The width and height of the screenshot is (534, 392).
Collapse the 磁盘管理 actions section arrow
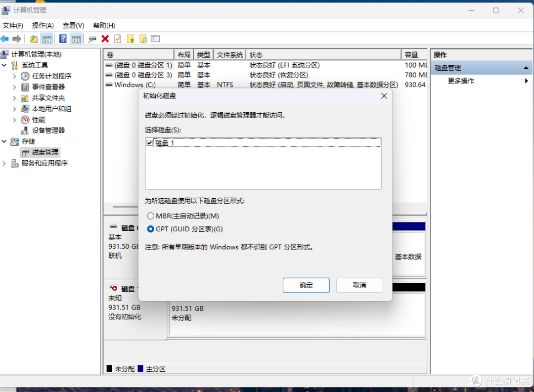pos(526,68)
